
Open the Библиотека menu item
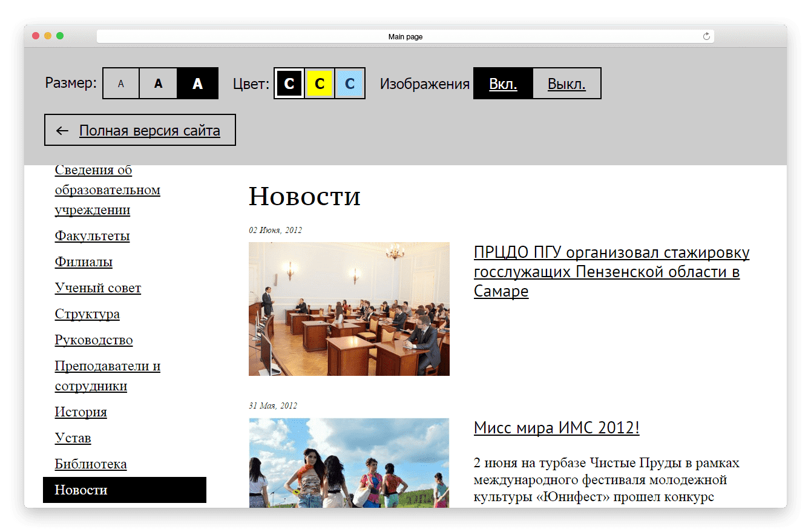91,464
